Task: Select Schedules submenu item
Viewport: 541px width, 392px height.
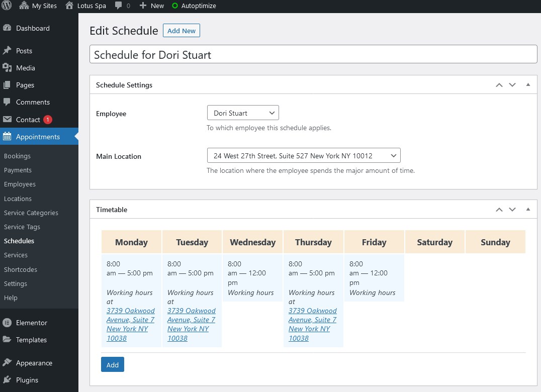Action: [x=19, y=241]
